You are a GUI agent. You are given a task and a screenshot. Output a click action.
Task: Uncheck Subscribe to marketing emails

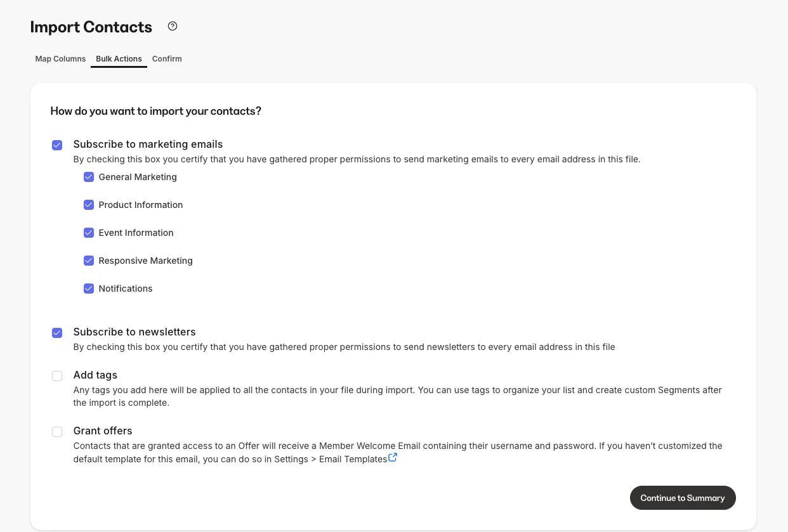(57, 145)
